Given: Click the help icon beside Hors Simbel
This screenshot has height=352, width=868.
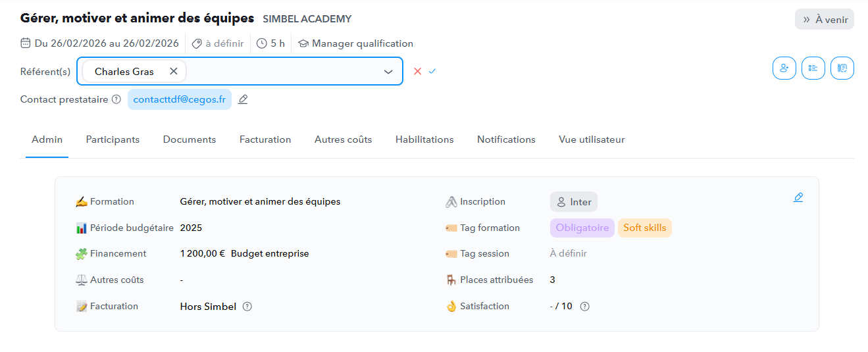Looking at the screenshot, I should pyautogui.click(x=247, y=306).
